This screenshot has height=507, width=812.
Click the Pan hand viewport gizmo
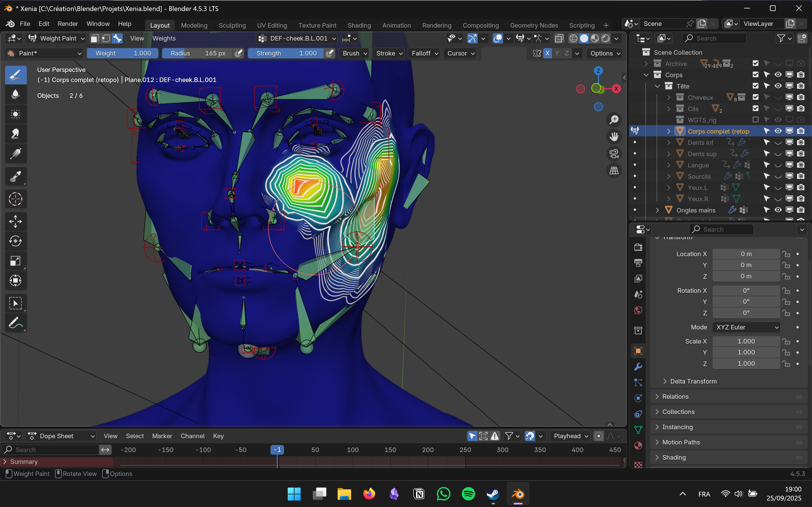pyautogui.click(x=614, y=137)
